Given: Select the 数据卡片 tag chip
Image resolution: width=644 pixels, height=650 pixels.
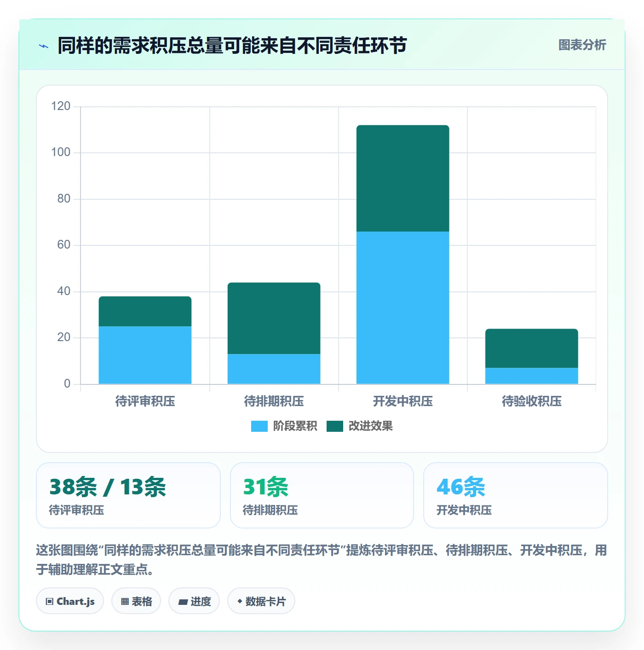Looking at the screenshot, I should 261,601.
